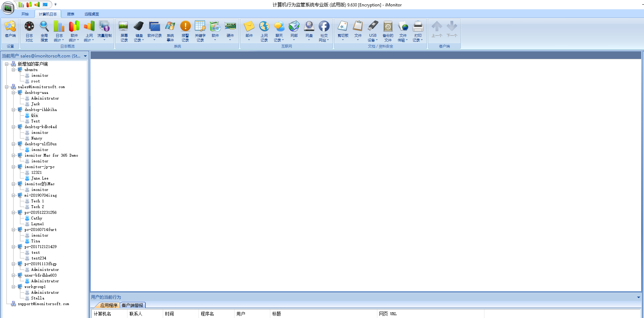Open the 客户端 settings button
The height and width of the screenshot is (318, 644).
click(x=10, y=29)
